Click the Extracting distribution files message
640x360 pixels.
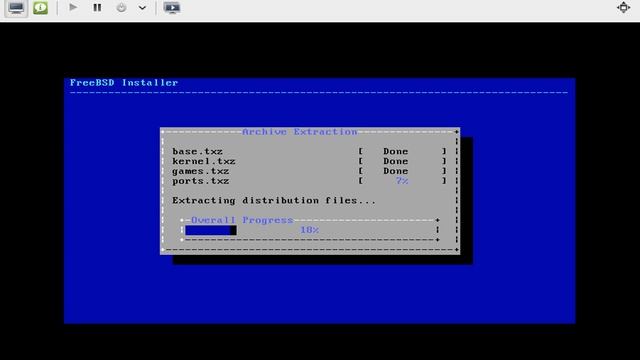[x=274, y=200]
